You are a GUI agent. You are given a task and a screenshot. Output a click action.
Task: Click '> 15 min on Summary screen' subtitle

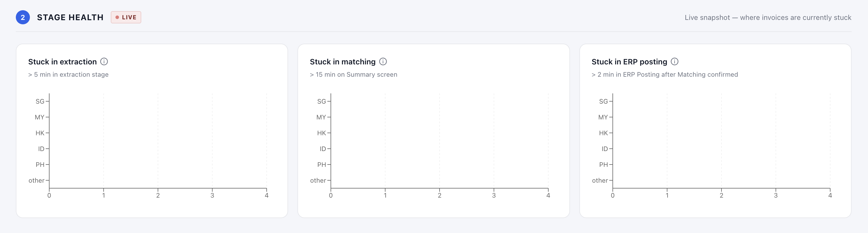pyautogui.click(x=353, y=74)
